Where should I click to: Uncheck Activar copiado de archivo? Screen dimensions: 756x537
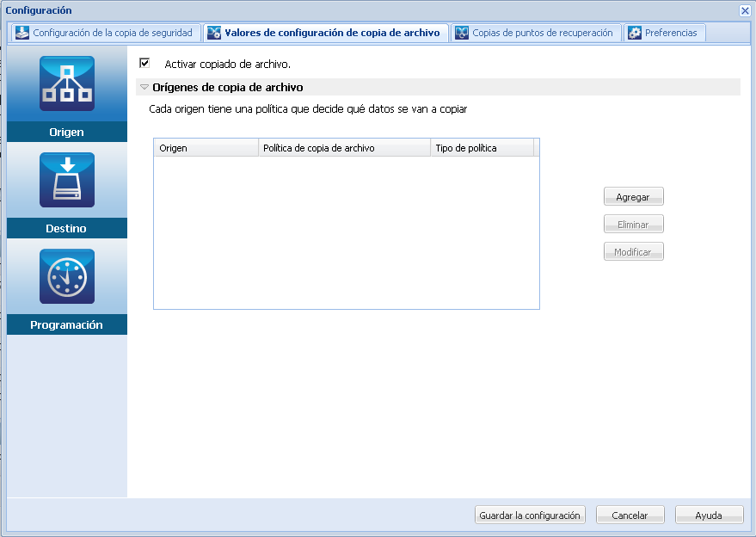[x=144, y=63]
